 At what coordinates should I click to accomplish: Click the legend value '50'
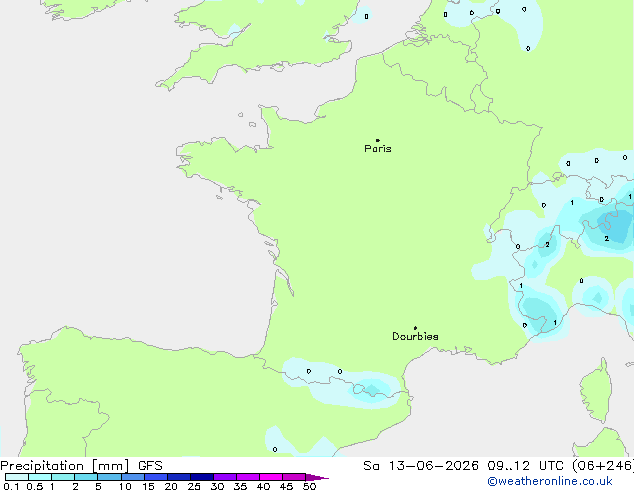click(309, 486)
